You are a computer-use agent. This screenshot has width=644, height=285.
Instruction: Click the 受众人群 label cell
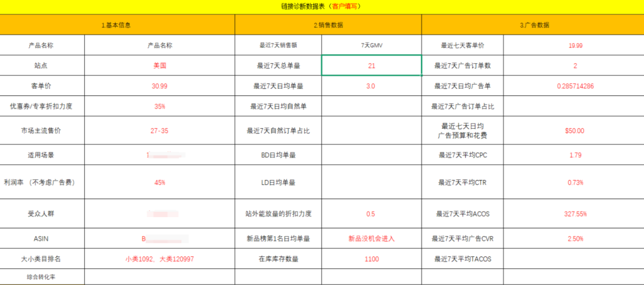42,214
